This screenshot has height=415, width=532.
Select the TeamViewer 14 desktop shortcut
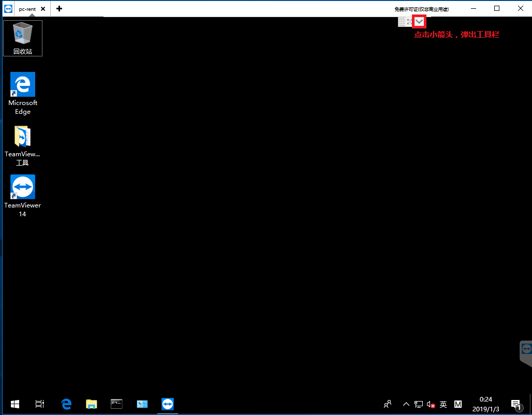(22, 196)
